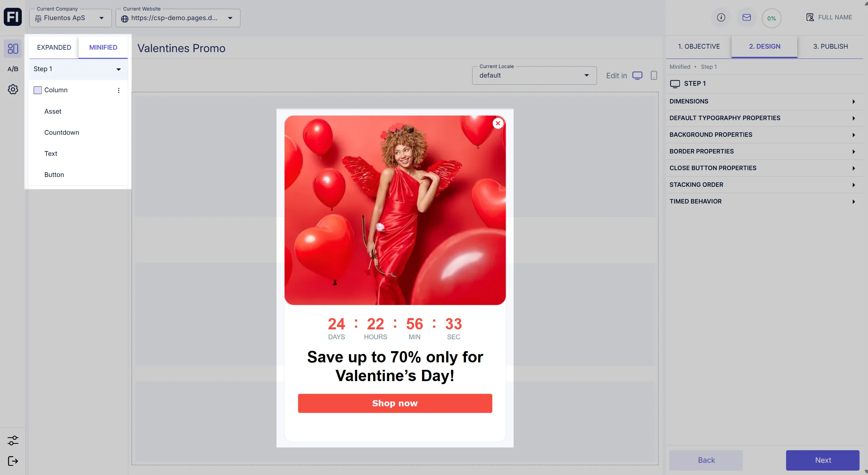868x475 pixels.
Task: Click the settings gear in the sidebar
Action: [x=13, y=89]
